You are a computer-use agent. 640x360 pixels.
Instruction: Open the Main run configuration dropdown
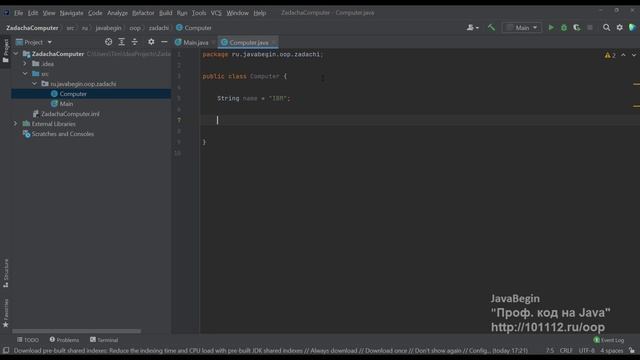pyautogui.click(x=522, y=28)
